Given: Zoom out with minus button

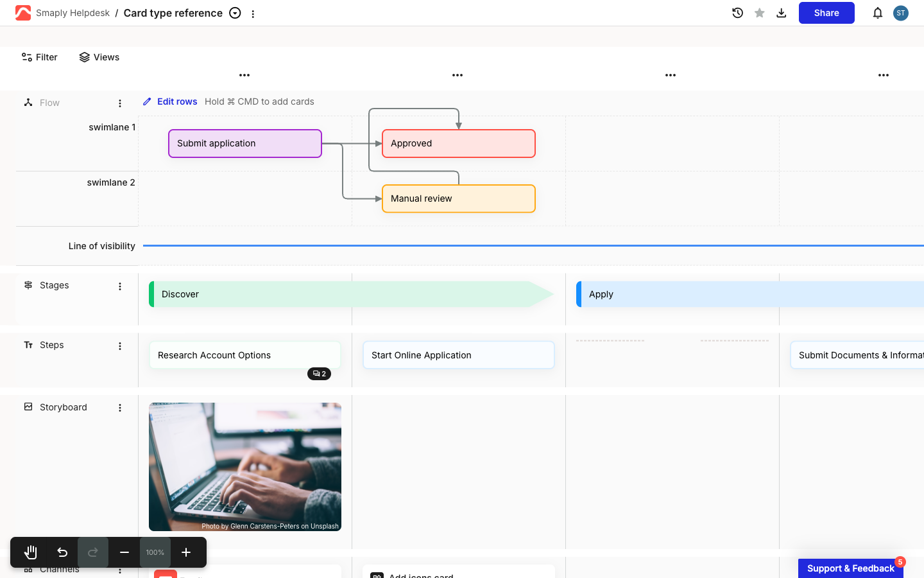Looking at the screenshot, I should point(124,552).
